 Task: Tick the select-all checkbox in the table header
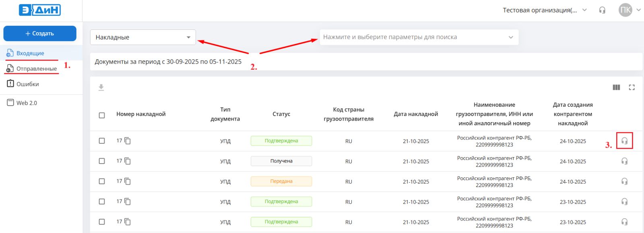click(x=102, y=115)
